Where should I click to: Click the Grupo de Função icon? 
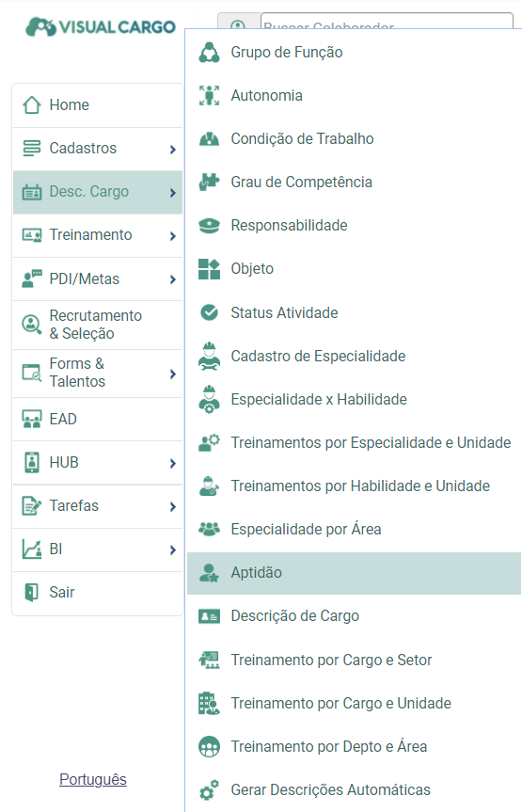tap(209, 53)
